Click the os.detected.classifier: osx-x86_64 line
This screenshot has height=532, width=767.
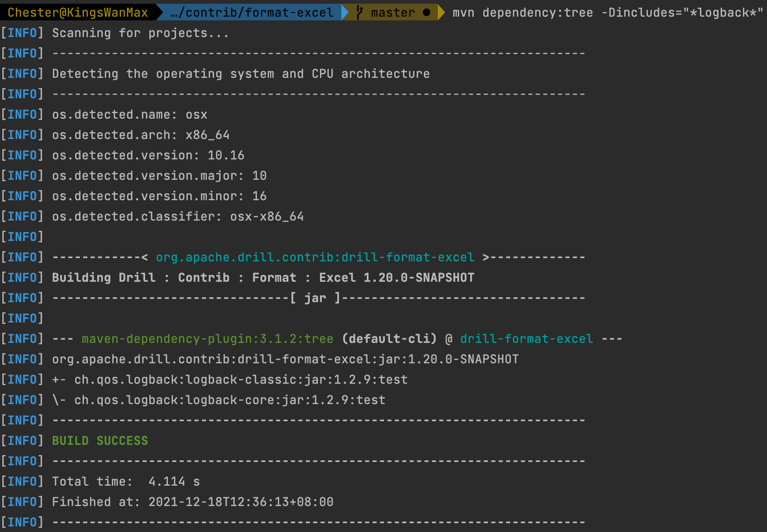[178, 216]
